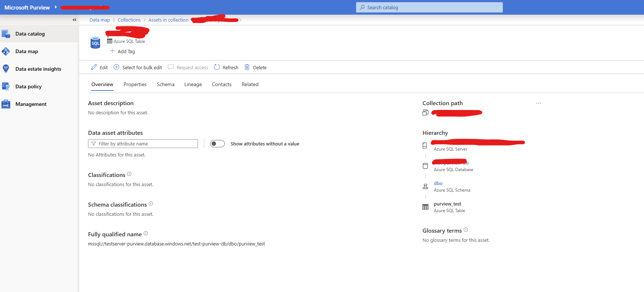Open the Collection path ellipsis menu
The image size is (644, 292).
click(538, 103)
